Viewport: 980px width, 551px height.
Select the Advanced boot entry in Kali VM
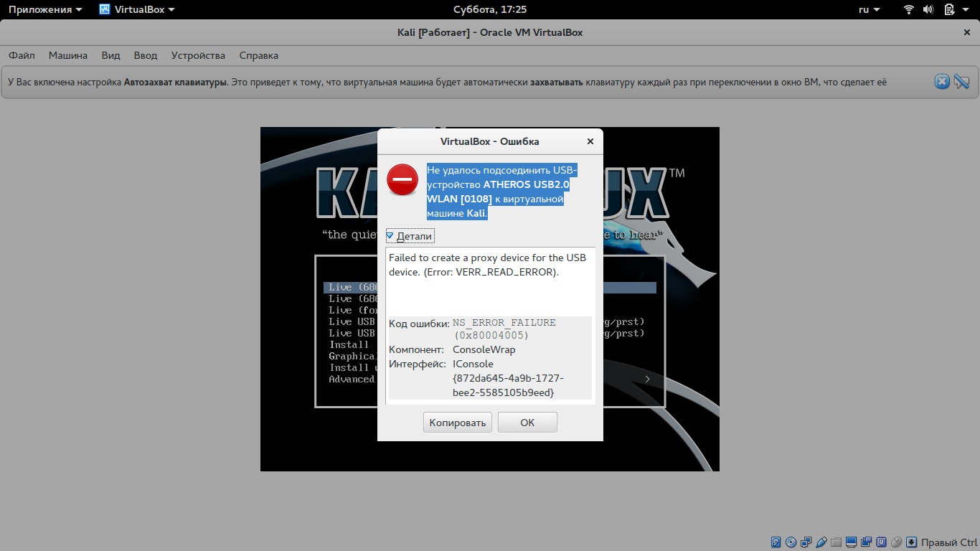click(352, 379)
